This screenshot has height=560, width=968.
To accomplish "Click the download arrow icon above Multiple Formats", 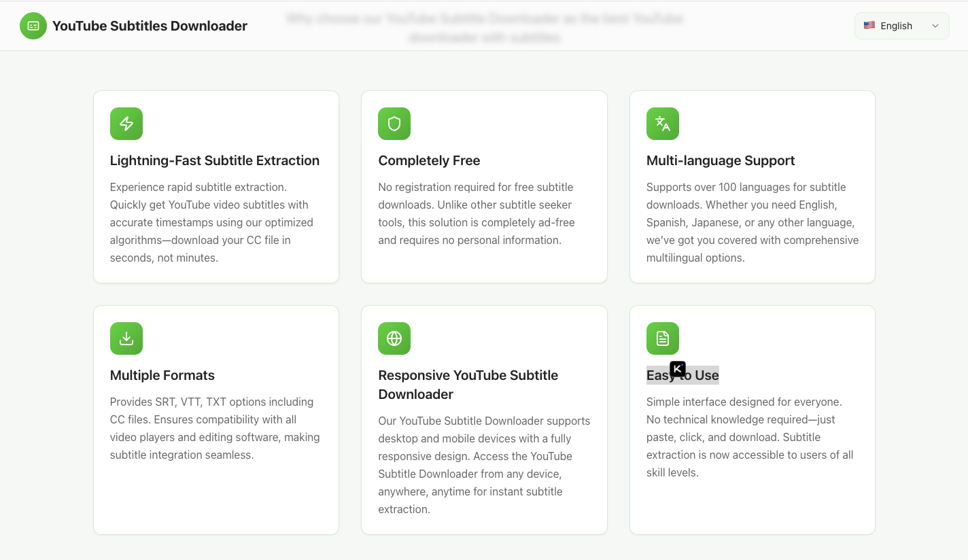I will click(126, 338).
